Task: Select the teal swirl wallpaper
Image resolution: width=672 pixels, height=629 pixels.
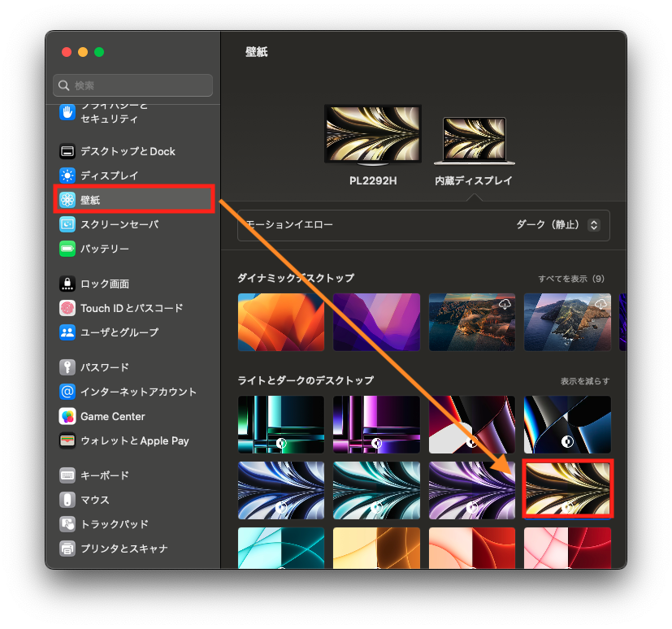Action: pos(376,490)
